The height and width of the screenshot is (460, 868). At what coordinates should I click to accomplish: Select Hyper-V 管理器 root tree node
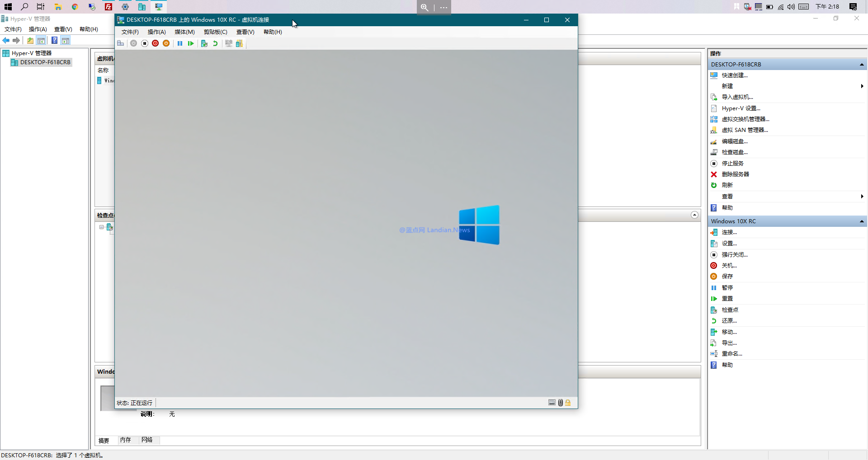tap(32, 53)
